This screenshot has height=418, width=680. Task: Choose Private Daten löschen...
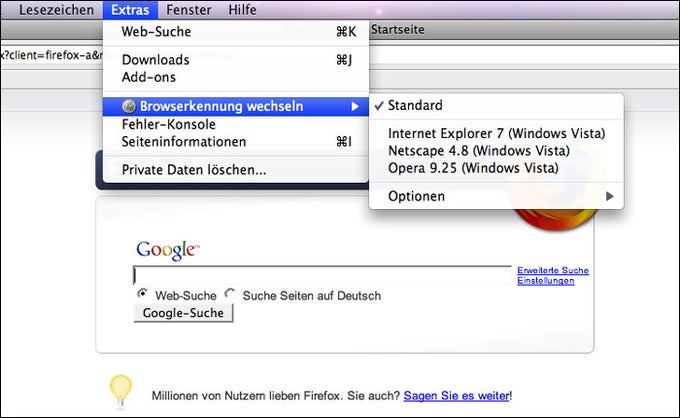click(x=236, y=170)
